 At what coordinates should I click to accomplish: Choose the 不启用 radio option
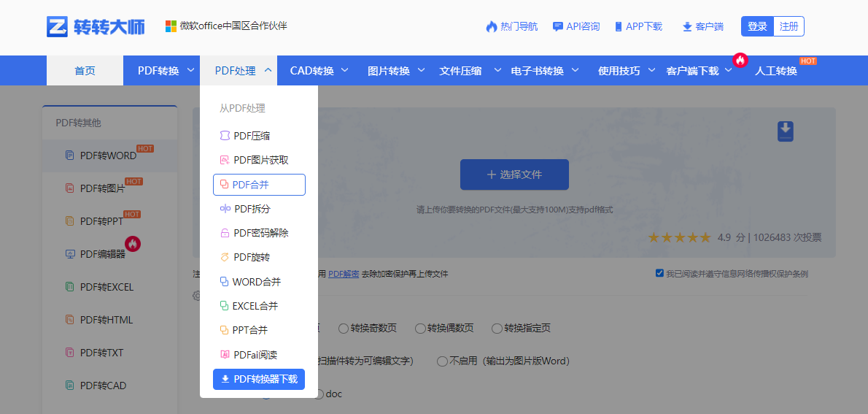pyautogui.click(x=442, y=361)
